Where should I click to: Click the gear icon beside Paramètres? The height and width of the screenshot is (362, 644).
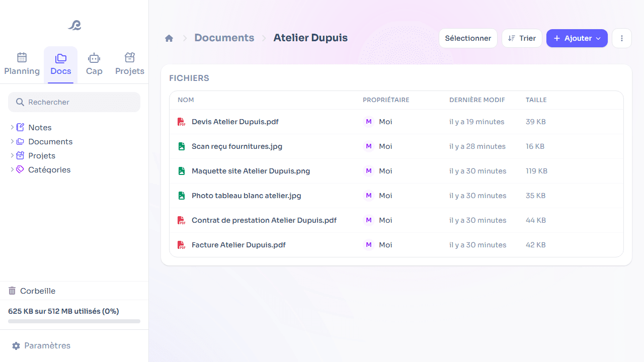point(16,346)
